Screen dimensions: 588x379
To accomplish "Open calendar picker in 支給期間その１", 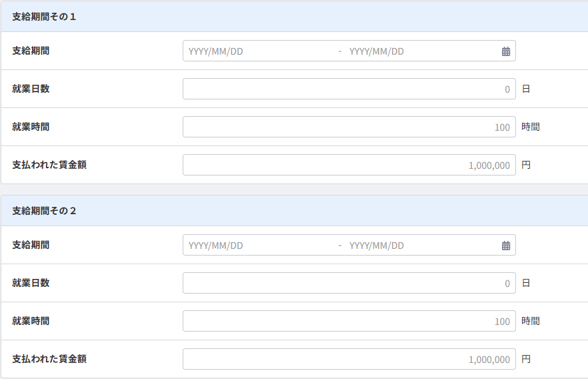I will click(x=506, y=51).
